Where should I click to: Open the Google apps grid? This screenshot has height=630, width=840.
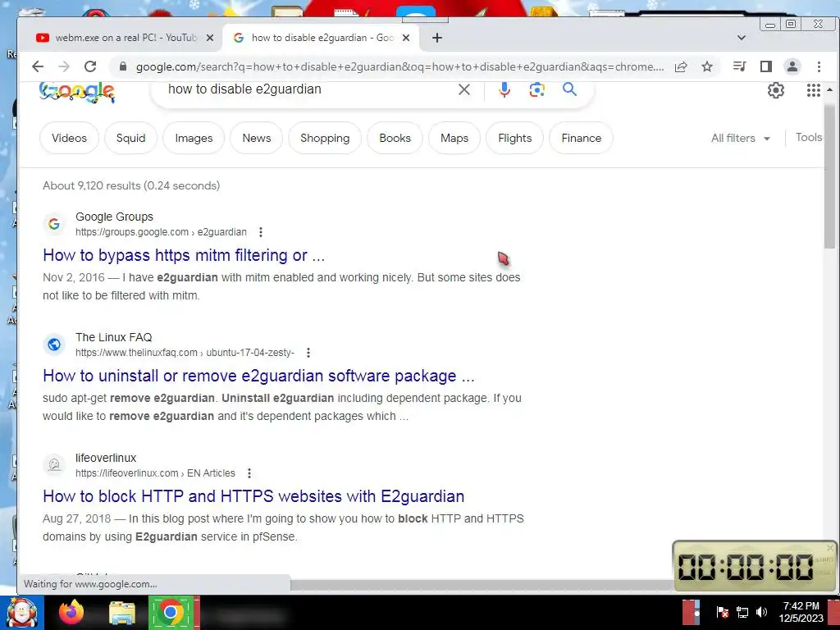(813, 90)
